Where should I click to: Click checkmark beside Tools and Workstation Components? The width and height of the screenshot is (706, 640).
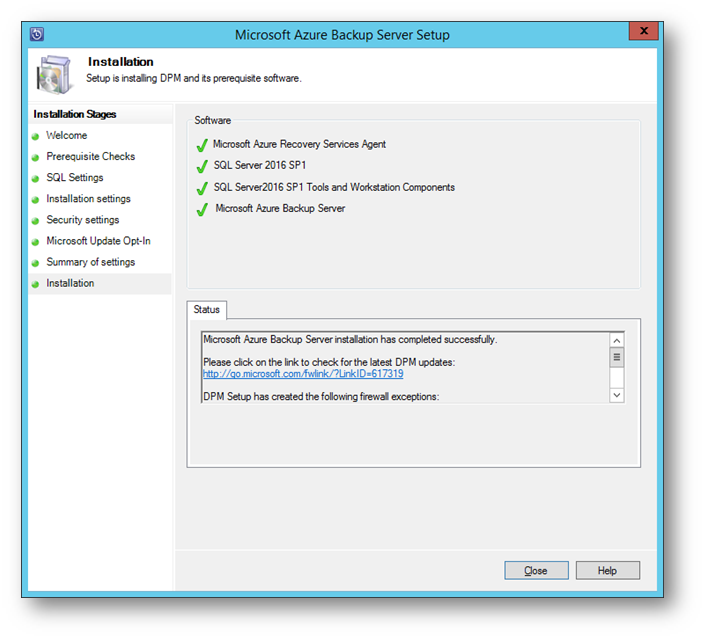click(x=202, y=188)
